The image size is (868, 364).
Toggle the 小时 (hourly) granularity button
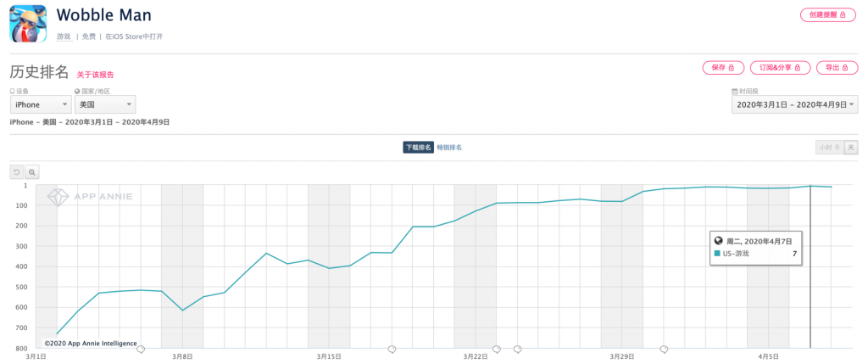(829, 148)
